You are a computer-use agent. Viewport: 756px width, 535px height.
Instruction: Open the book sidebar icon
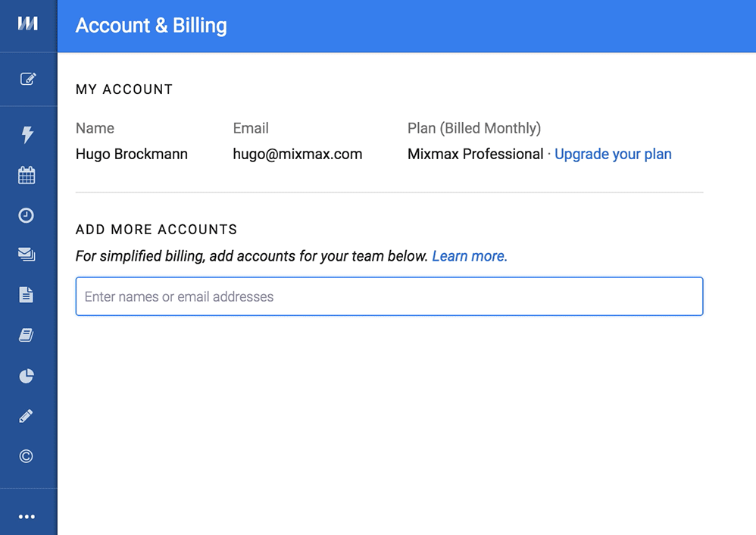tap(26, 335)
